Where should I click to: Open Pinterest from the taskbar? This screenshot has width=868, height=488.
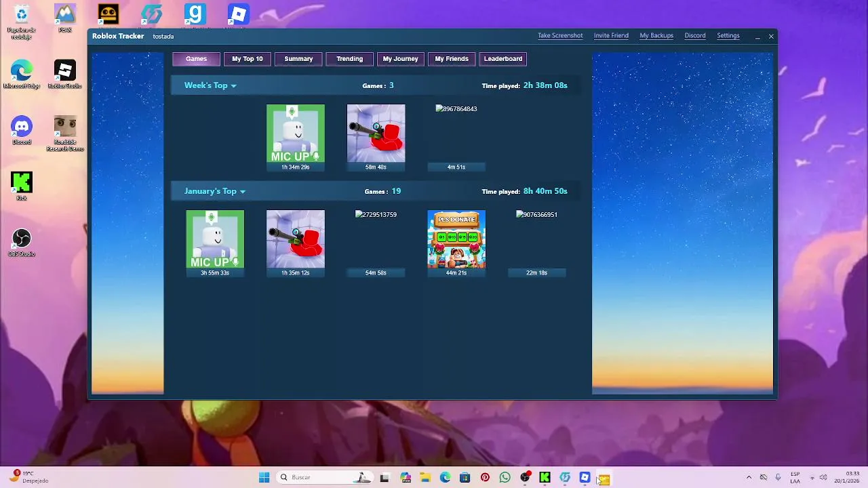pos(485,478)
